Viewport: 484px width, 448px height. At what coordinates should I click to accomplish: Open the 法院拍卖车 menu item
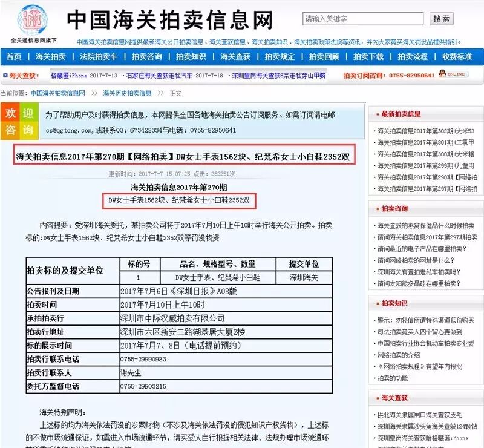99,56
